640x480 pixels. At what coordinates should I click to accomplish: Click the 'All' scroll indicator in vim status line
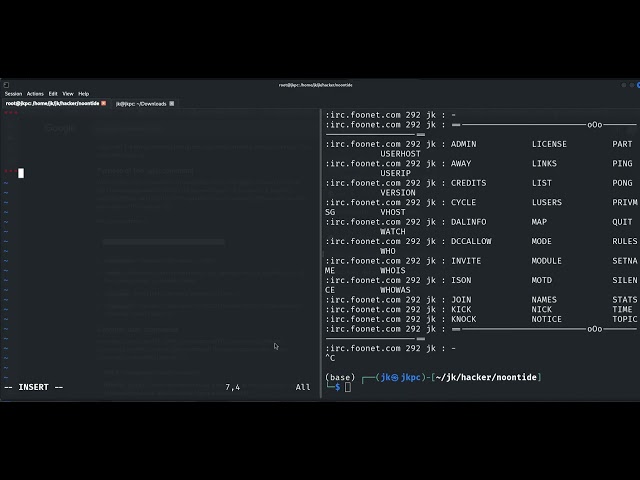(303, 387)
